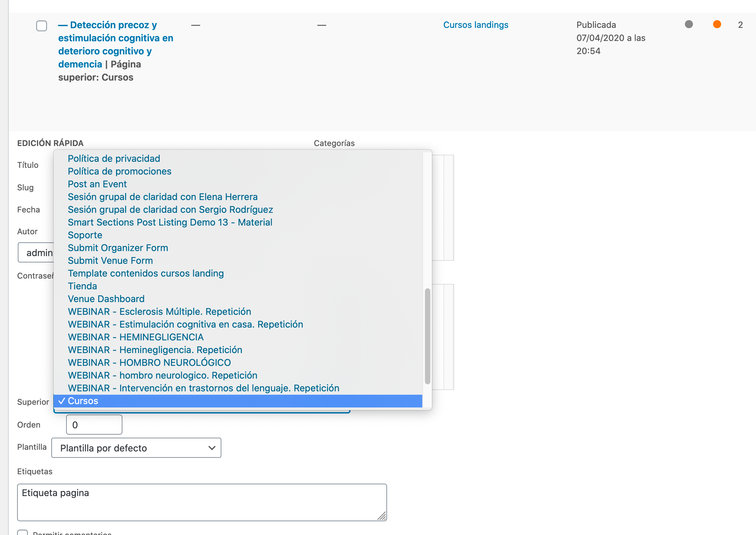Select 'Post an Event' option
This screenshot has width=756, height=535.
tap(238, 184)
